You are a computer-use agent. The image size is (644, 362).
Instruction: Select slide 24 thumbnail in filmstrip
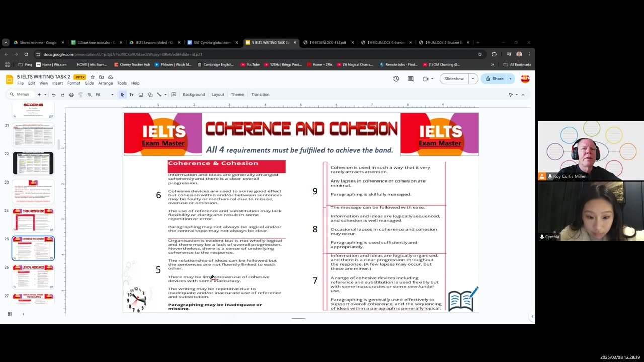pos(33,220)
